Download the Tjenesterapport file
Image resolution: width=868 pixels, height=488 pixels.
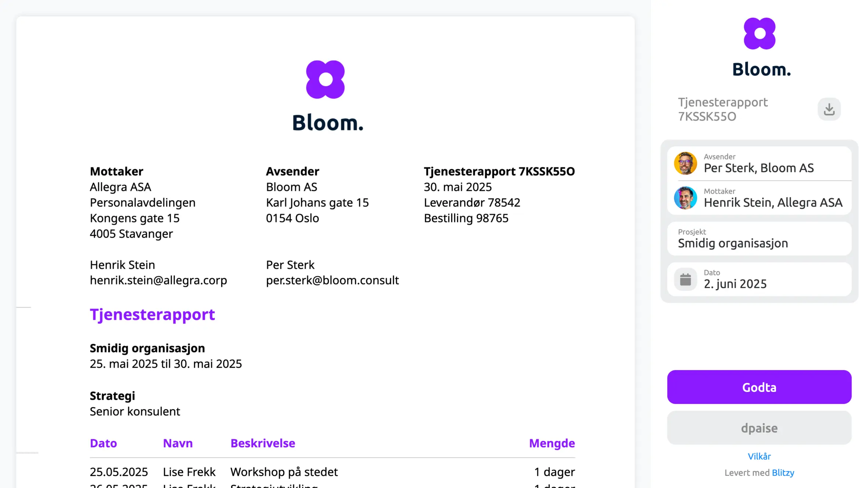[829, 109]
